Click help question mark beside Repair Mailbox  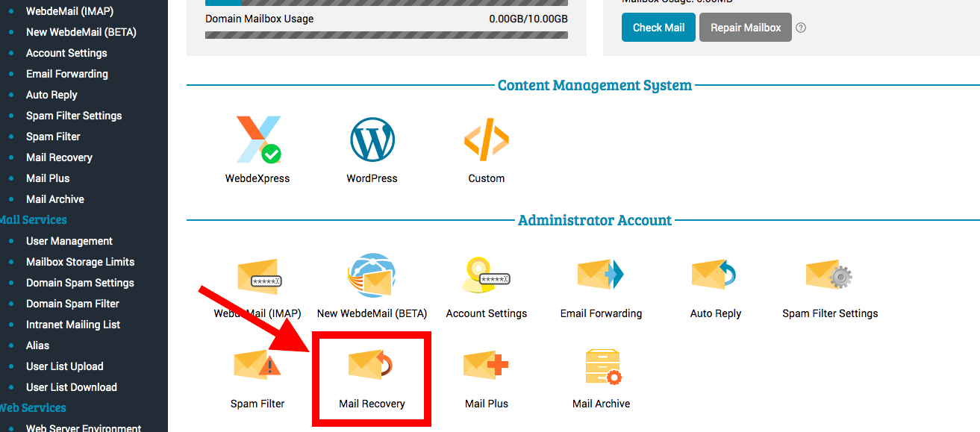[801, 28]
